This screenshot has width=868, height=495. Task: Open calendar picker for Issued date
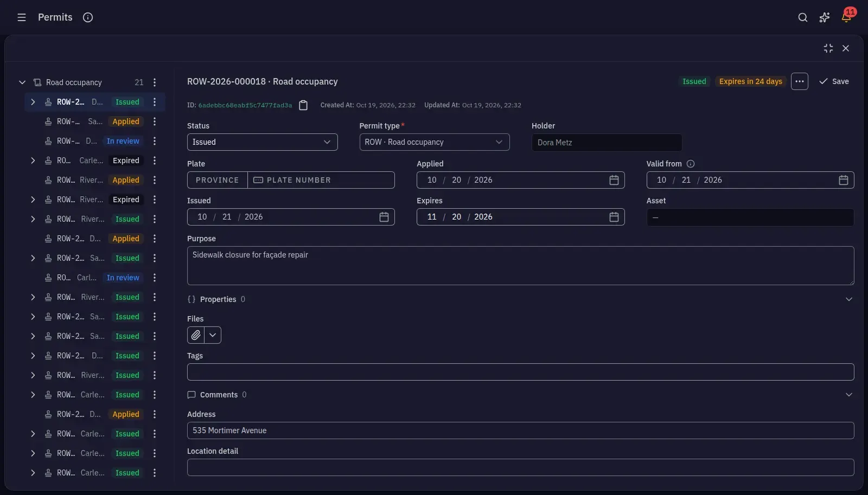(384, 217)
